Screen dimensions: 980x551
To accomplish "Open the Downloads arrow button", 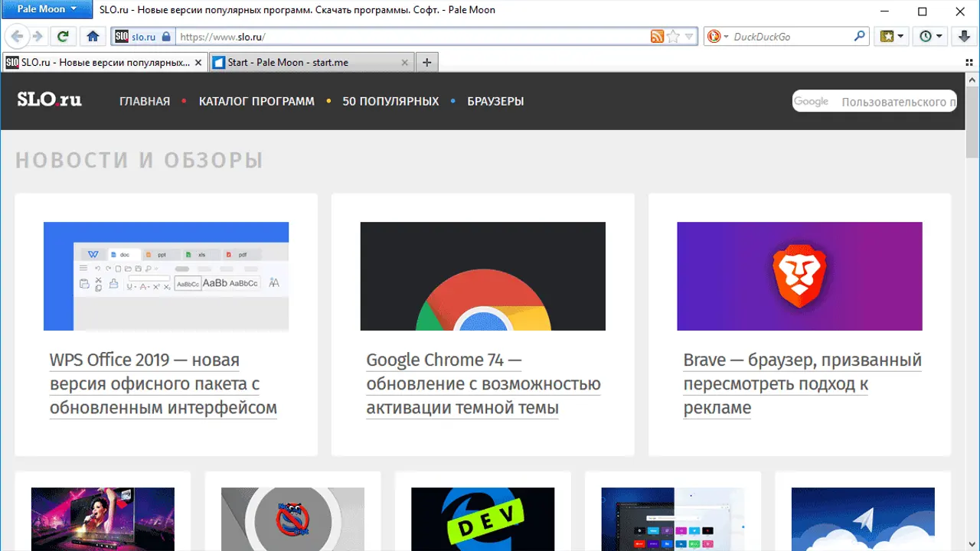I will (x=965, y=36).
